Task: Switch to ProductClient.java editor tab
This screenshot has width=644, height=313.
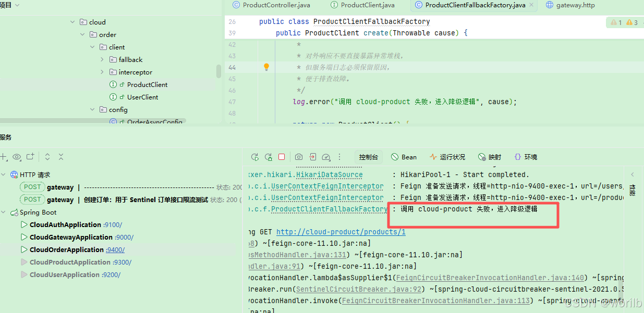Action: (362, 5)
